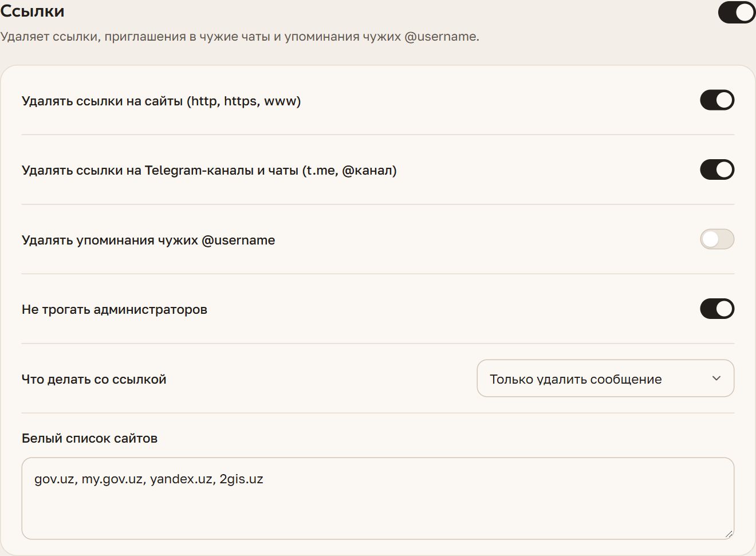Toggle deleting Telegram channel and chat links
The width and height of the screenshot is (756, 556).
point(717,169)
